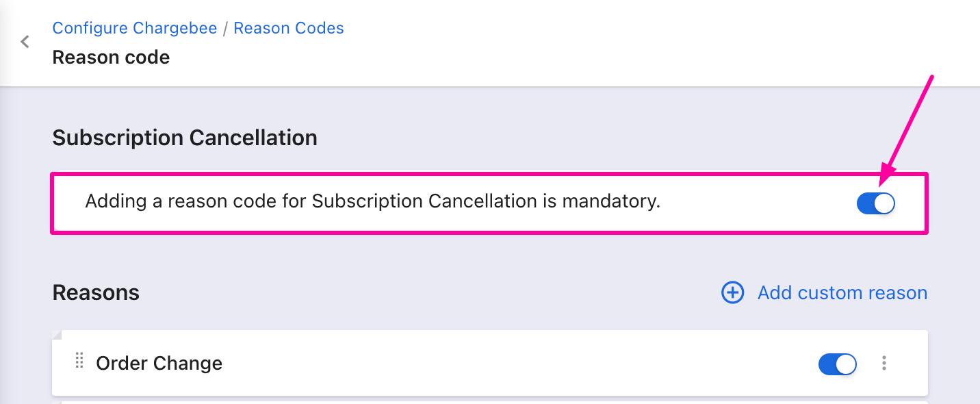Open the three-dot menu for Order Change
Viewport: 980px width, 404px height.
point(884,363)
